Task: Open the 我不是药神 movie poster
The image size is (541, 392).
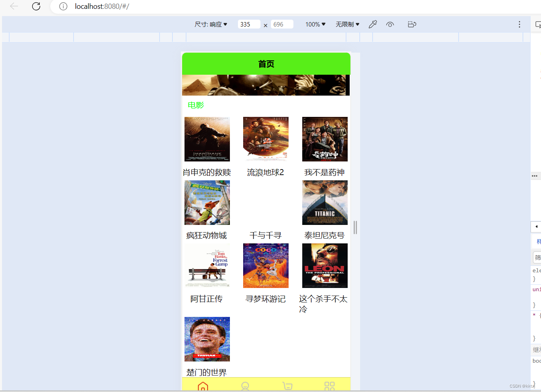Action: pos(325,139)
